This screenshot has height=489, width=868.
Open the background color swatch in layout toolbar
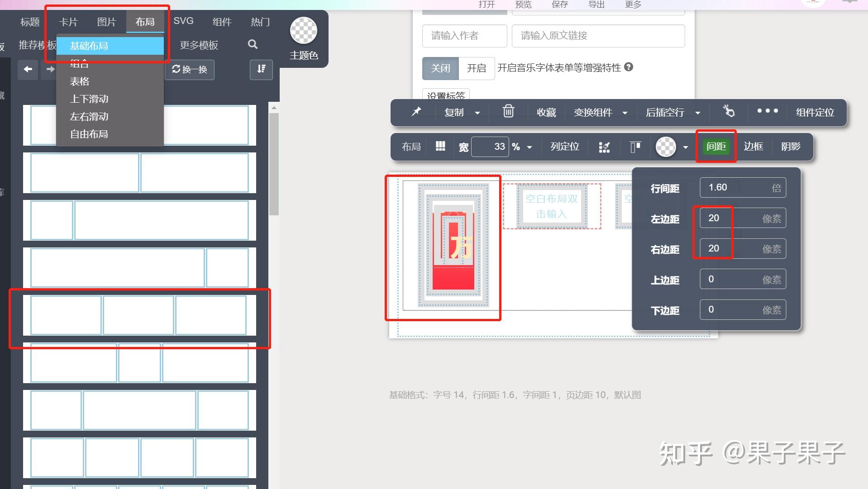click(665, 147)
